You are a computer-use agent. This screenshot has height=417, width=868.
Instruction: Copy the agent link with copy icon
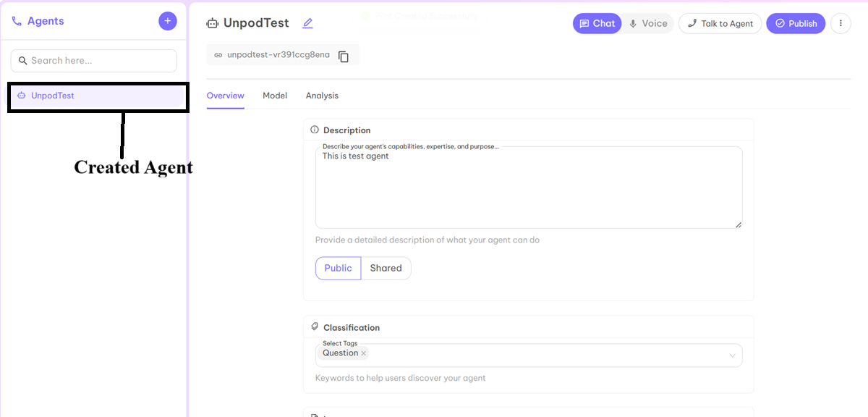click(x=344, y=56)
